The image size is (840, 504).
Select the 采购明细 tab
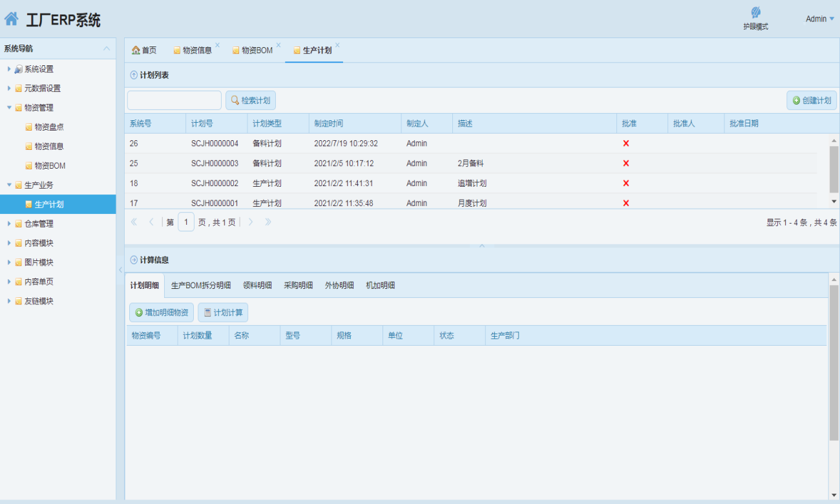pyautogui.click(x=299, y=286)
